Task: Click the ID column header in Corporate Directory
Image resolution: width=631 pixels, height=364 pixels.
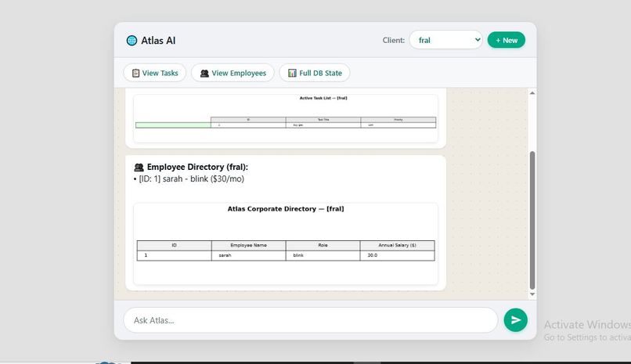Action: (175, 245)
